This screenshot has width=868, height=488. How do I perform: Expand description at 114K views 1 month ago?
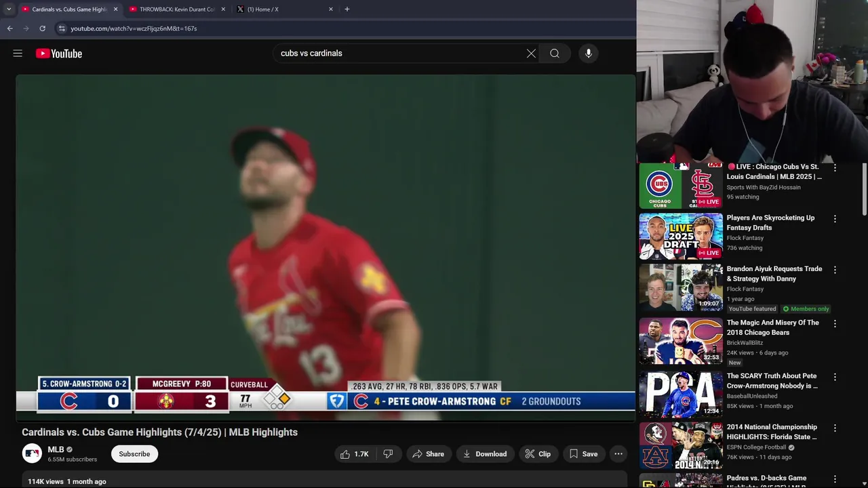67,481
